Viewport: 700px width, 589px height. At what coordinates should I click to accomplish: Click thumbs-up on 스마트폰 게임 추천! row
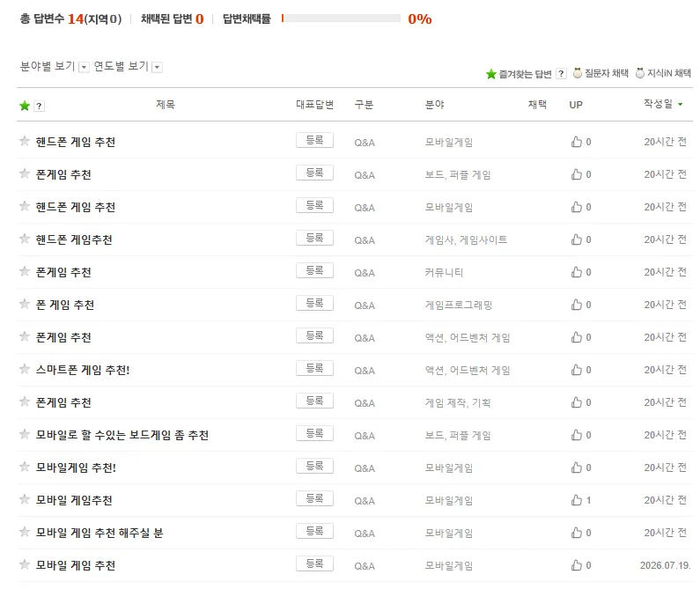point(577,370)
